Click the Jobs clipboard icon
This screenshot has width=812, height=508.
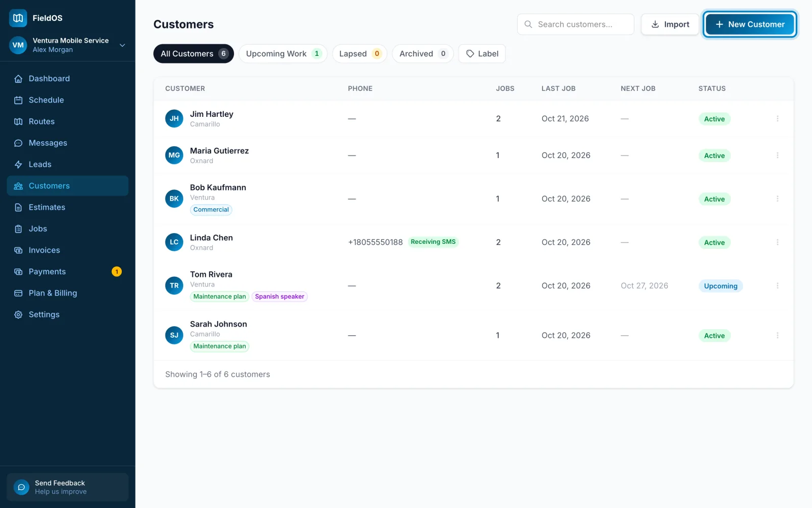pos(18,229)
